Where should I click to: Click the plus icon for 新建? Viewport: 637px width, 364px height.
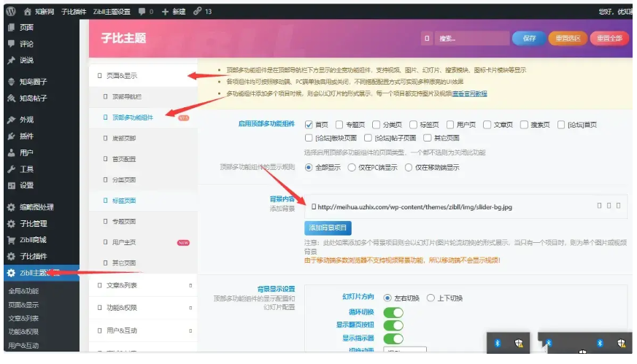tap(166, 12)
